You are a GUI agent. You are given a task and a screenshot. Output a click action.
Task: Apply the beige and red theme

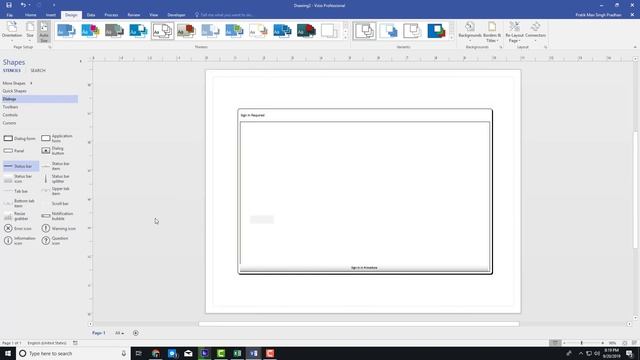[x=187, y=31]
